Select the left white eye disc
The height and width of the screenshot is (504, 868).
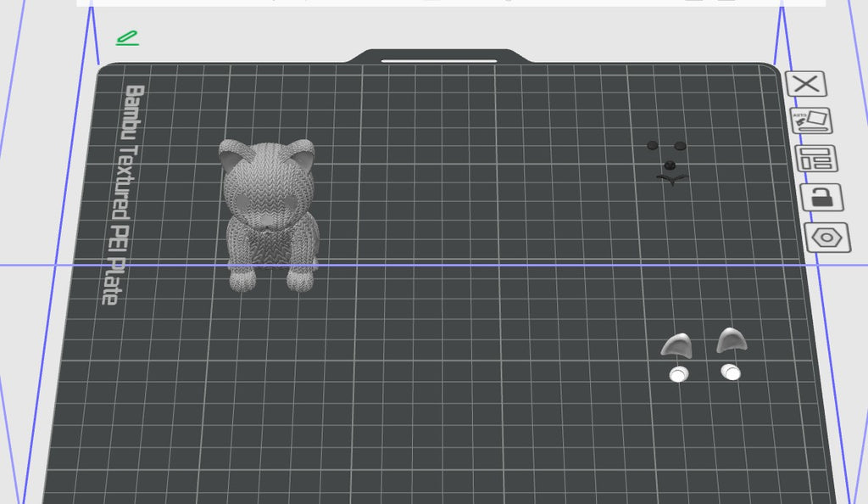click(679, 374)
